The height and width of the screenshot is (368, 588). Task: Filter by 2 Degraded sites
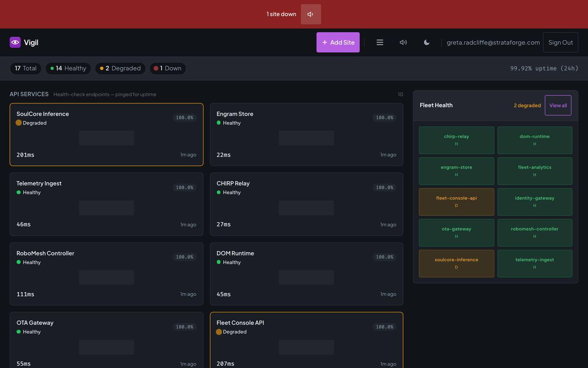(120, 69)
